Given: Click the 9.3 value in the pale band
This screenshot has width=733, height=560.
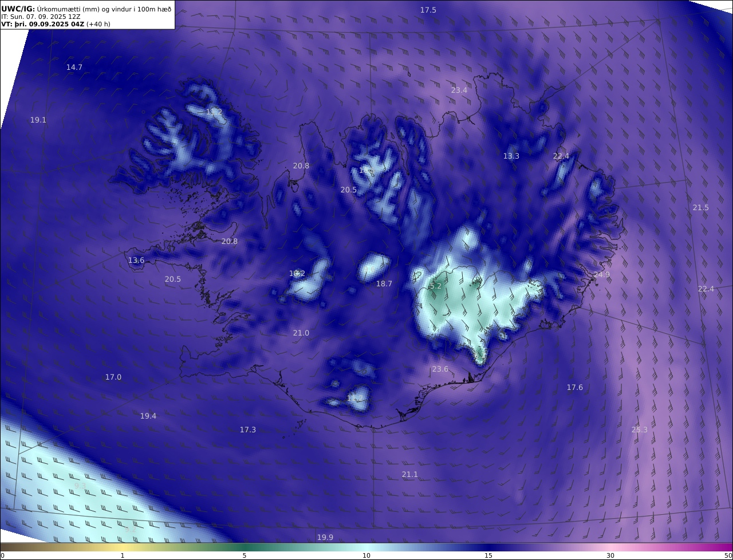Looking at the screenshot, I should [80, 486].
